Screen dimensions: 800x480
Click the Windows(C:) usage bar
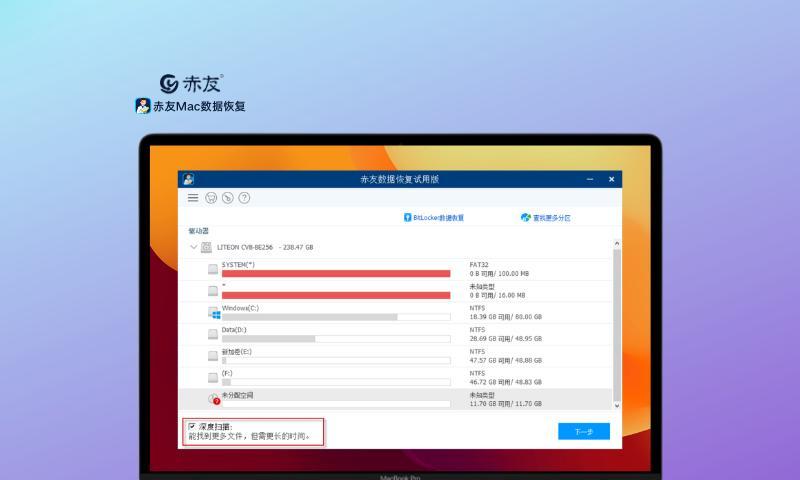[x=336, y=317]
